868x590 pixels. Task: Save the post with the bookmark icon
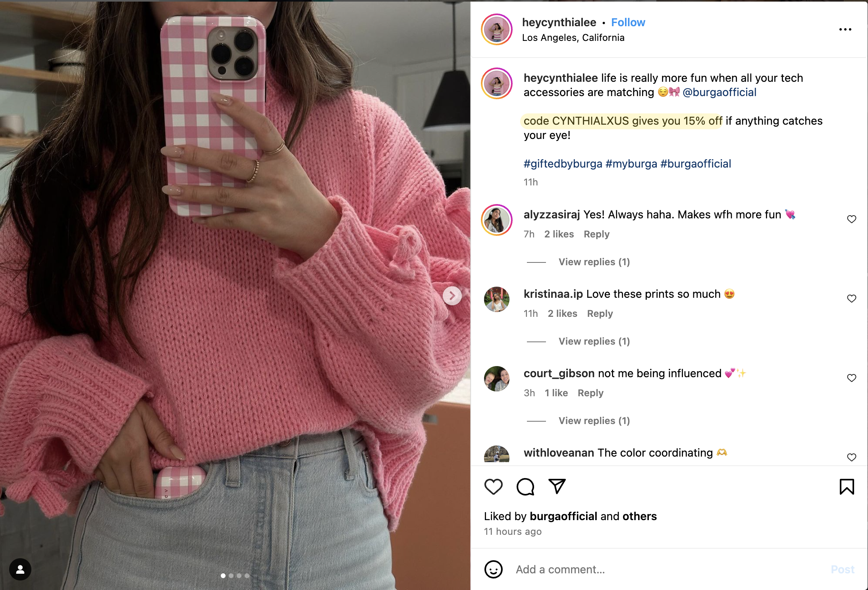(847, 486)
